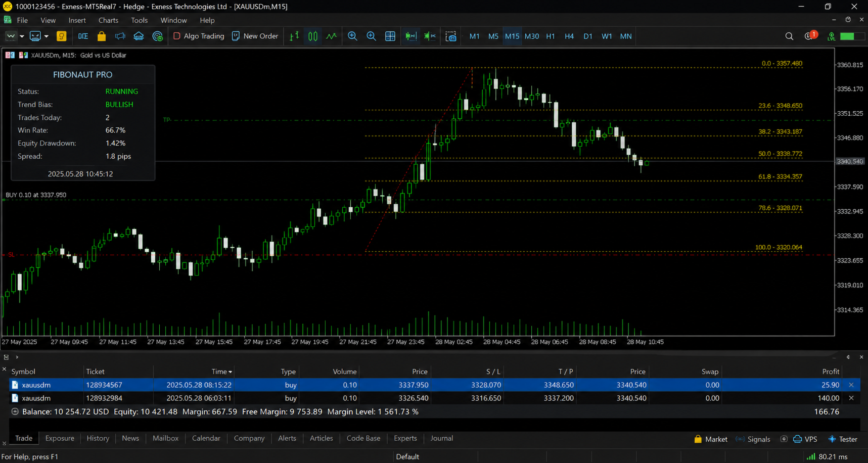Open the chart type selector icon
The image size is (868, 463).
11,36
